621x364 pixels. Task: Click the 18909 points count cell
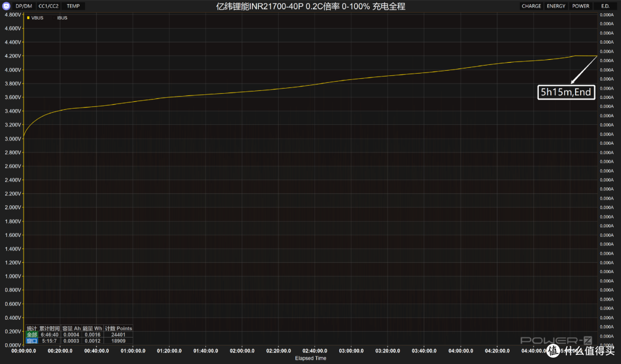click(118, 340)
